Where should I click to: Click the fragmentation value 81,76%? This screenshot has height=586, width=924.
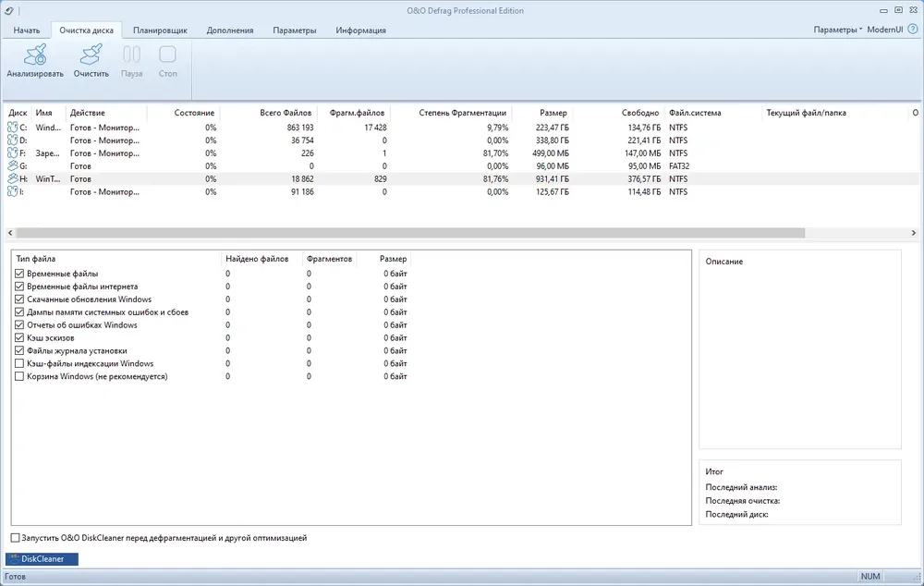[495, 178]
